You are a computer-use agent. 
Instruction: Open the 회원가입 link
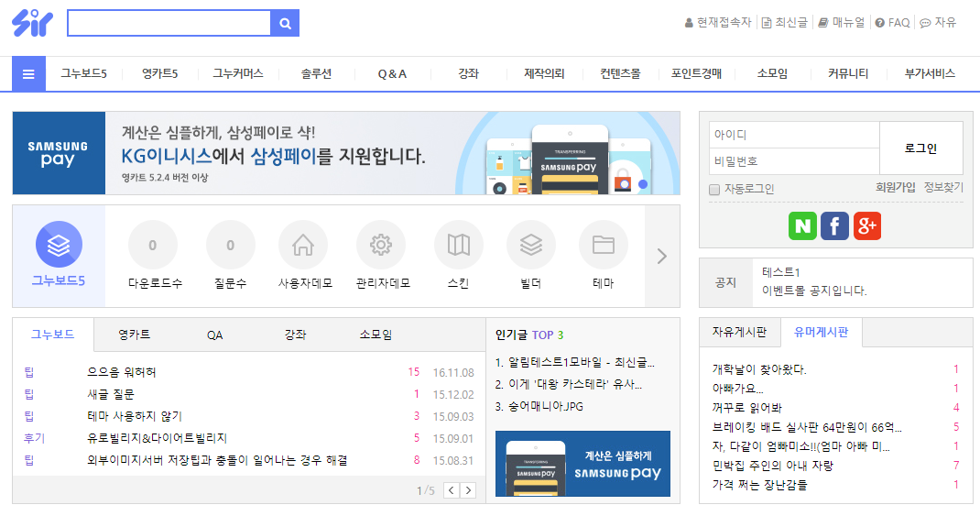[x=896, y=187]
